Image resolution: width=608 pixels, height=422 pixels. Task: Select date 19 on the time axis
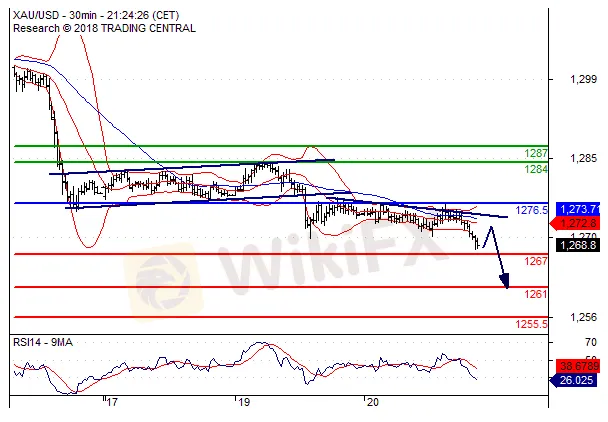[243, 402]
